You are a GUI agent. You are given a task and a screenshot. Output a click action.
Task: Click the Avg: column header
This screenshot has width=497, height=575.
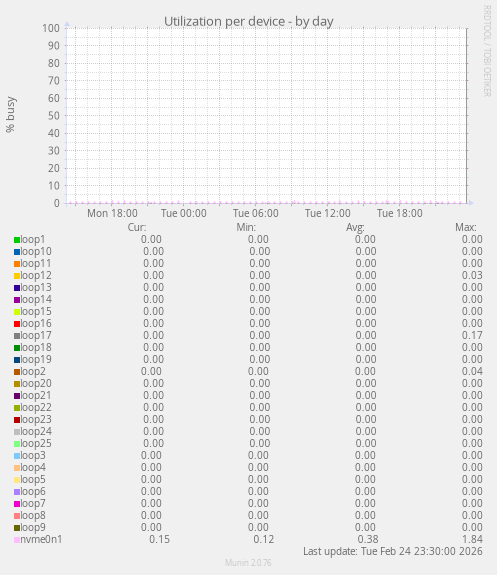coord(355,228)
